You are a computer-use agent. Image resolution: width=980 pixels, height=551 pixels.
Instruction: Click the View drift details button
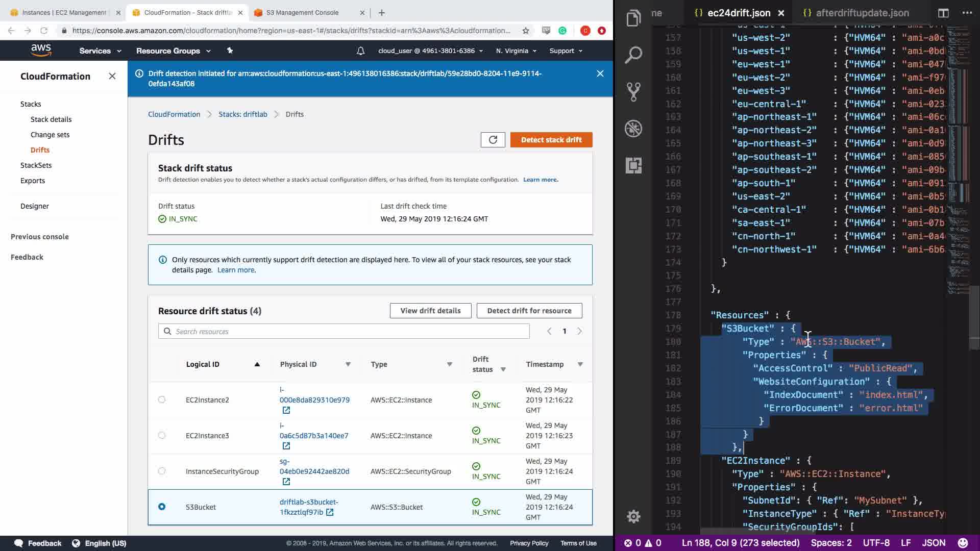430,311
